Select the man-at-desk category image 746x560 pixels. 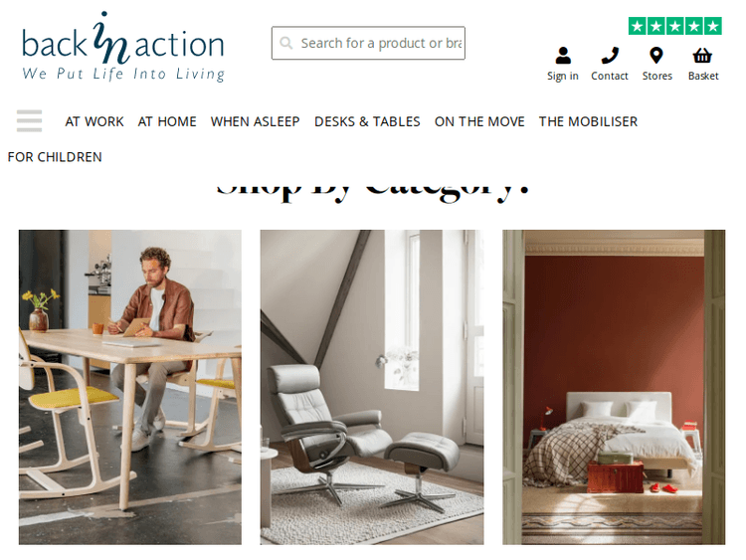click(x=130, y=387)
